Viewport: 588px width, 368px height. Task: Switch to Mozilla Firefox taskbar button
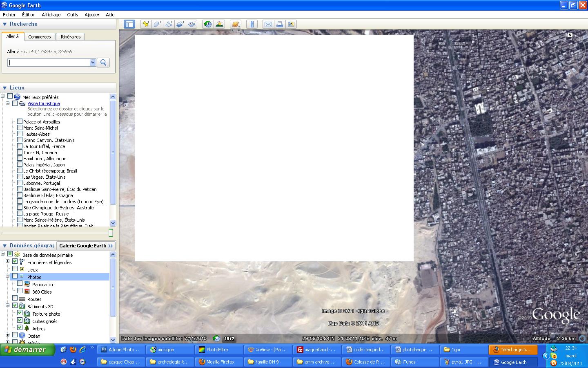[x=218, y=362]
